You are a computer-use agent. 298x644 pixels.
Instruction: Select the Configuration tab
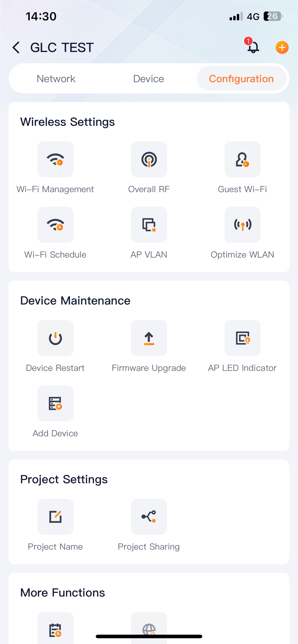click(x=241, y=79)
